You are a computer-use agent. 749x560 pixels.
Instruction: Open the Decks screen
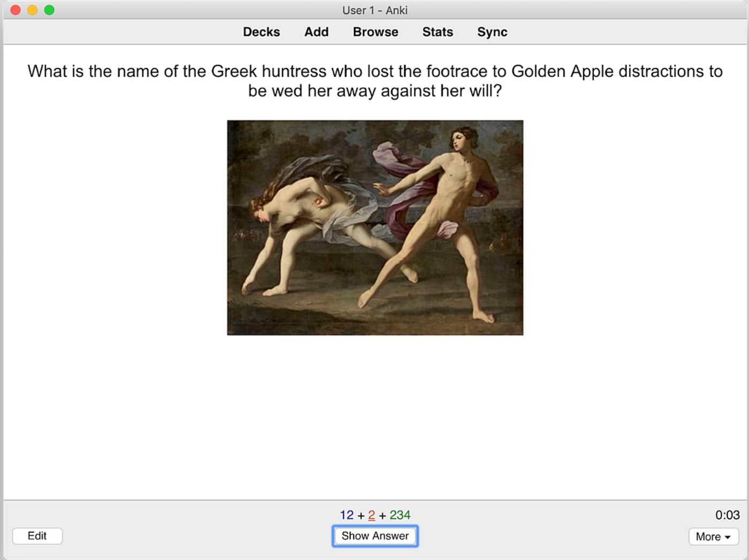point(261,32)
